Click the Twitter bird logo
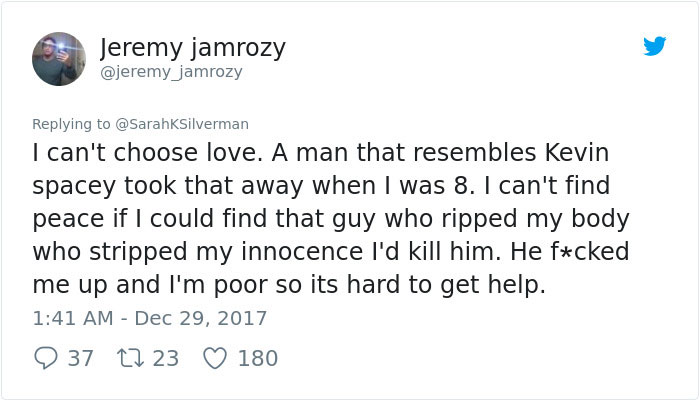This screenshot has height=401, width=700. 655,46
